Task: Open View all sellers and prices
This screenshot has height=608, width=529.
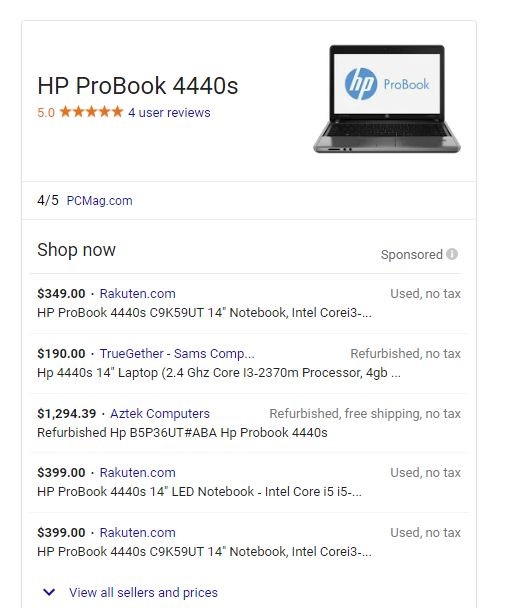Action: (x=143, y=592)
